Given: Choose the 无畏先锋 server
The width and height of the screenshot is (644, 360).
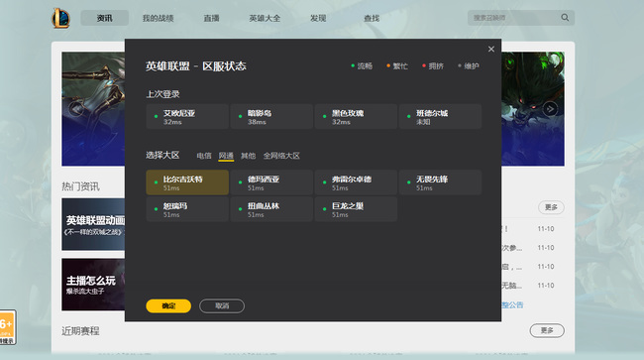Looking at the screenshot, I should point(440,182).
